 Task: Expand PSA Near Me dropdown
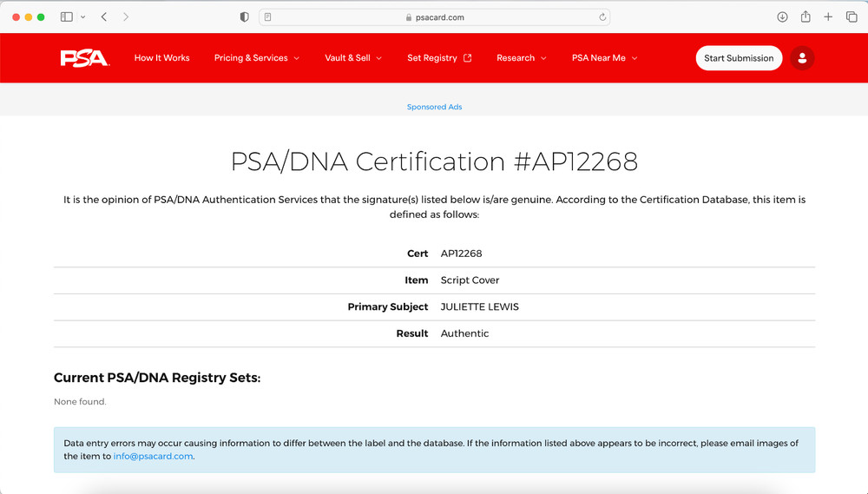604,58
